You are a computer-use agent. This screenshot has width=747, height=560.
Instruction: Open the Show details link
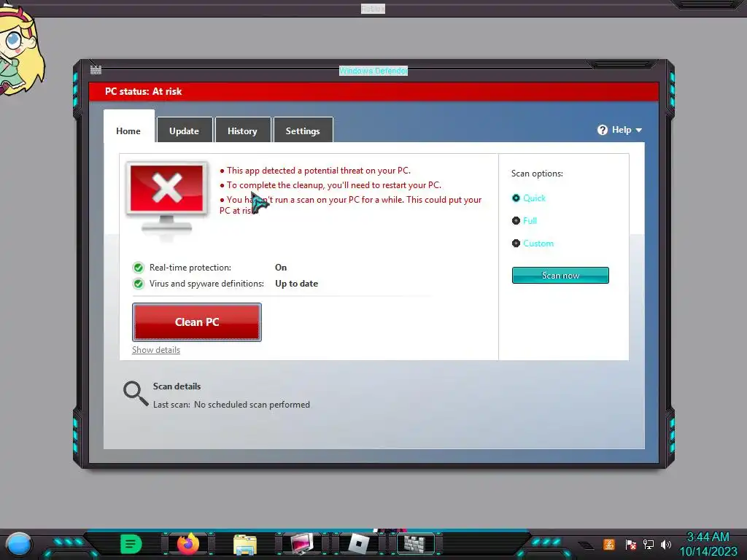click(x=156, y=350)
